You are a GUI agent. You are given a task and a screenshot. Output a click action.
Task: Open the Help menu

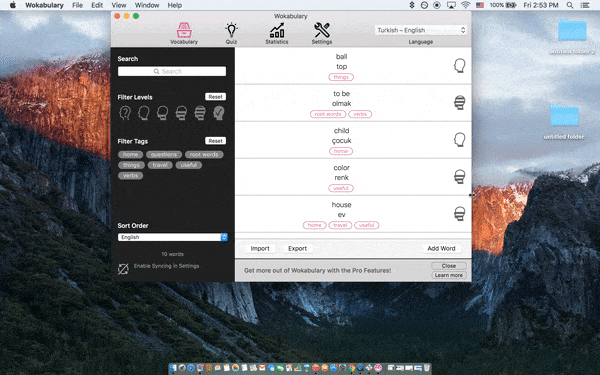(x=174, y=5)
